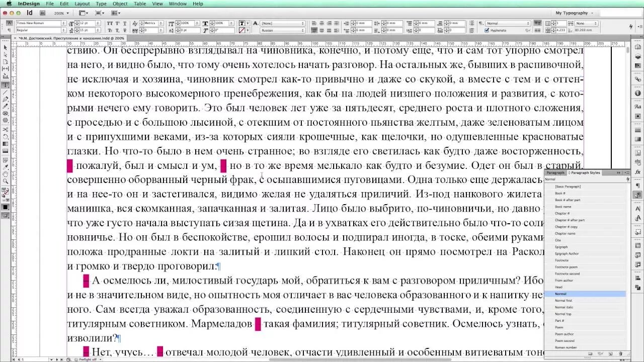Viewport: 644px width, 362px height.
Task: Switch to Paragraph Formatting Controls (¶ button)
Action: tap(9, 30)
